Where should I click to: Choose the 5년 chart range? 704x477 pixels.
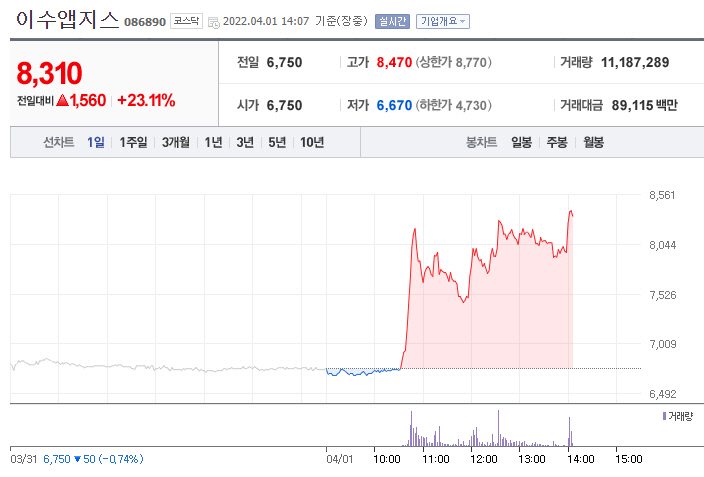tap(276, 142)
